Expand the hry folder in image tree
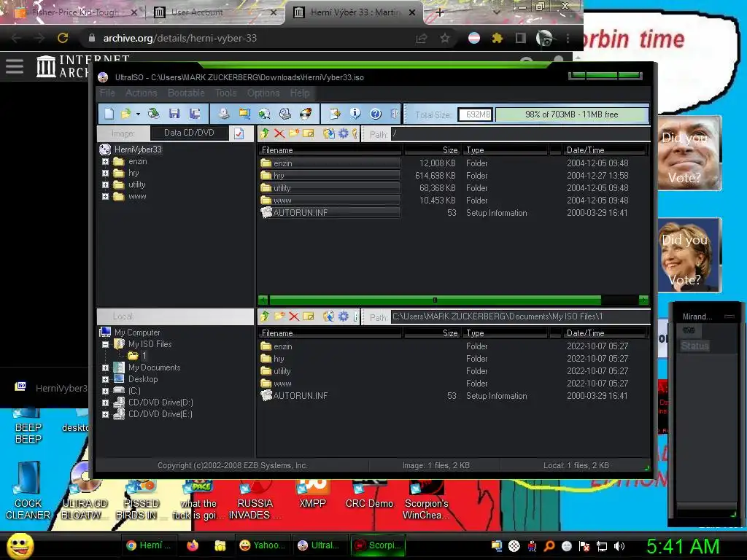This screenshot has height=560, width=747. (105, 174)
